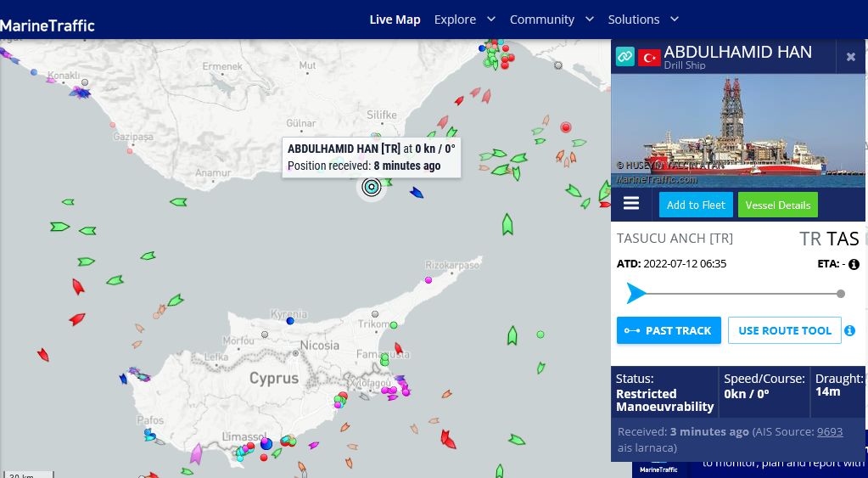The image size is (868, 478).
Task: Select the ABDULHAMID HAN target marker on map
Action: (x=372, y=188)
